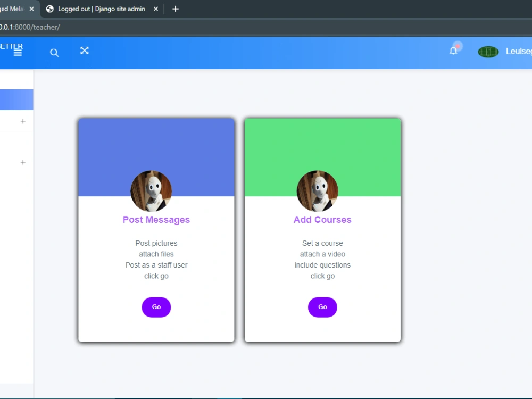This screenshot has width=532, height=399.
Task: Open the hamburger menu in the header
Action: [18, 52]
